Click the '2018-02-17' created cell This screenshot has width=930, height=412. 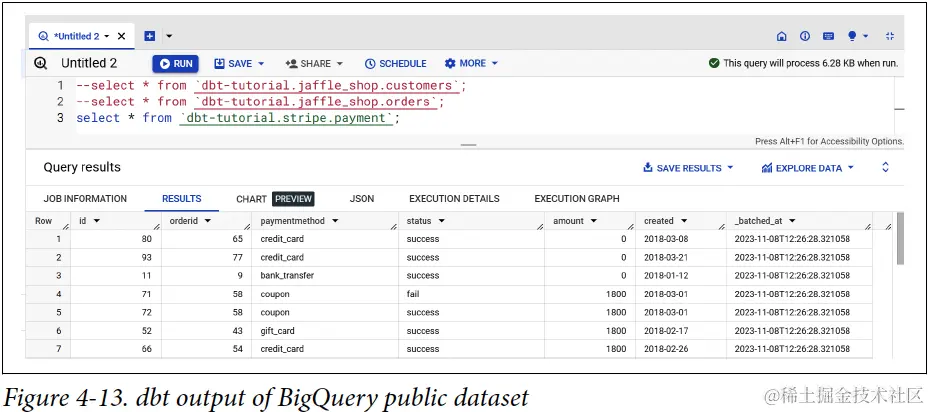coord(680,331)
